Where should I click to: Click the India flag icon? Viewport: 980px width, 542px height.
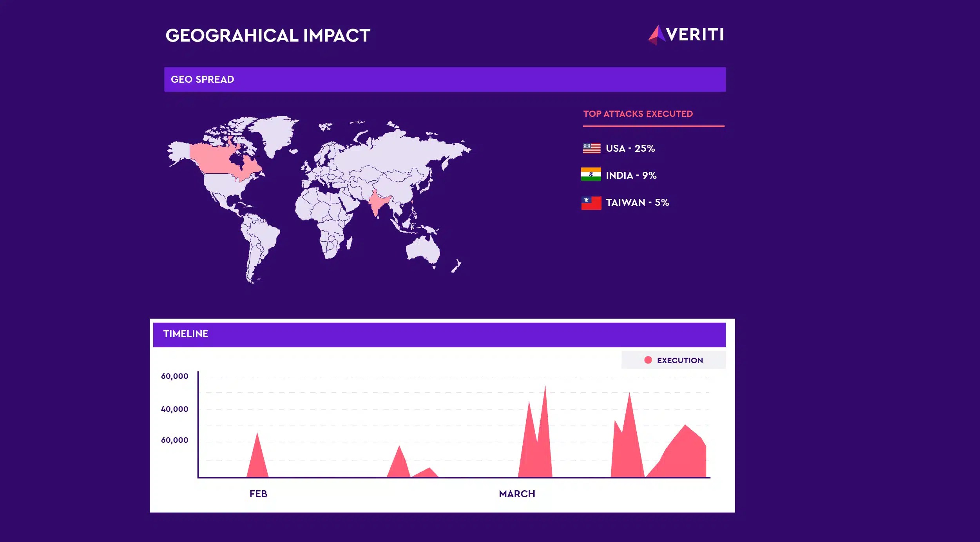591,175
